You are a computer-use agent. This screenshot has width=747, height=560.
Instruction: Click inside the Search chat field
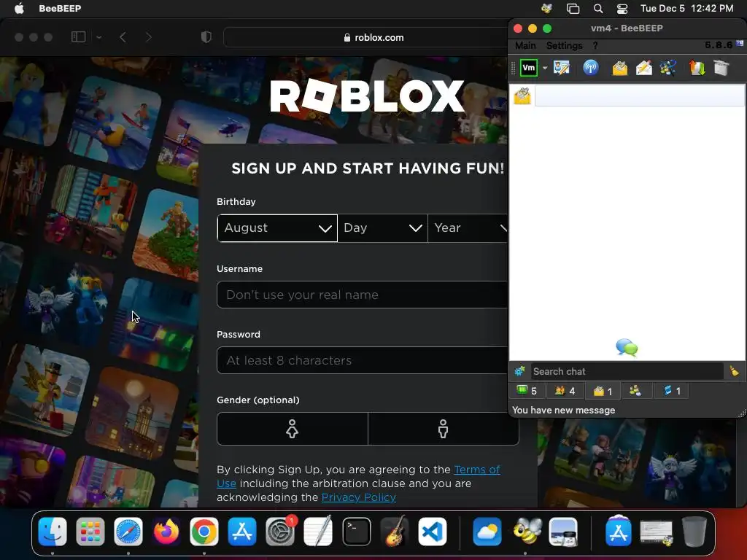pyautogui.click(x=627, y=371)
